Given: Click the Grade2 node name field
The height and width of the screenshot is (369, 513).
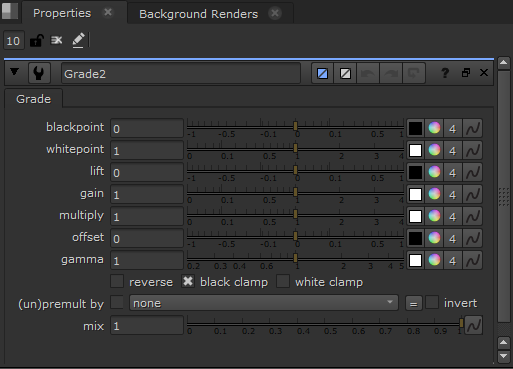Looking at the screenshot, I should pyautogui.click(x=181, y=73).
